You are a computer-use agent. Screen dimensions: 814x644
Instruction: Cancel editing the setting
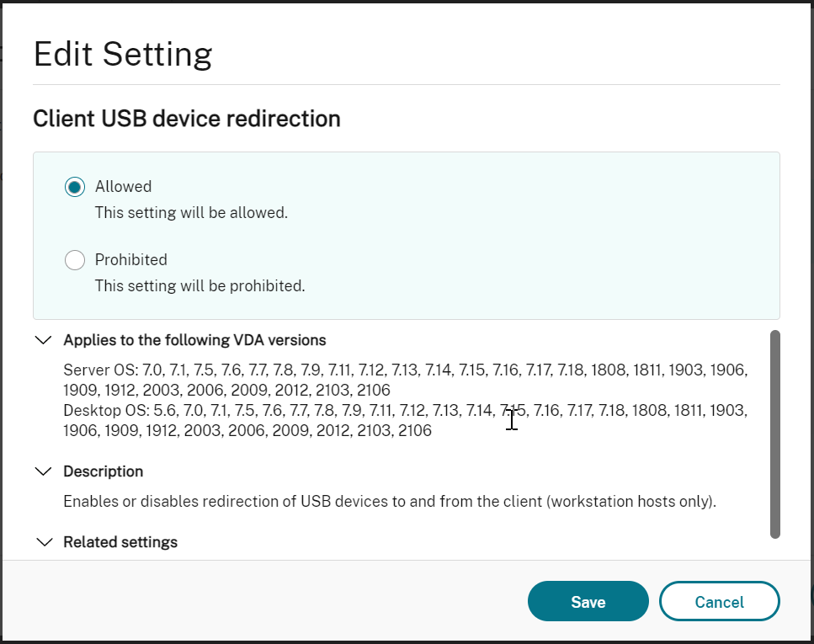pyautogui.click(x=719, y=601)
